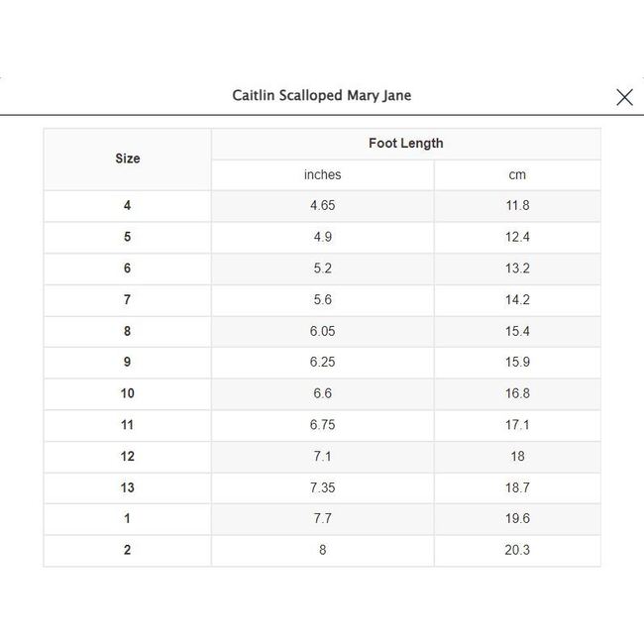
Task: Click size 4 row label
Action: pyautogui.click(x=127, y=206)
